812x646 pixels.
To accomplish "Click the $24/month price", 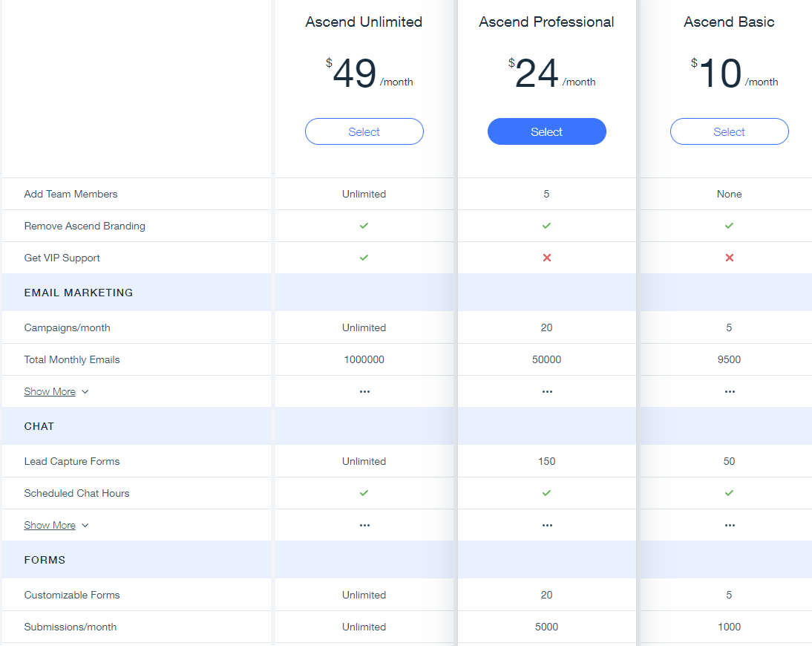I will [552, 73].
